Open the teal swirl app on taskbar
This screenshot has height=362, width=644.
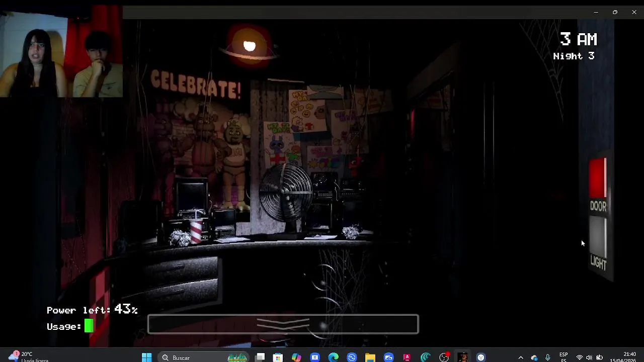point(426,357)
